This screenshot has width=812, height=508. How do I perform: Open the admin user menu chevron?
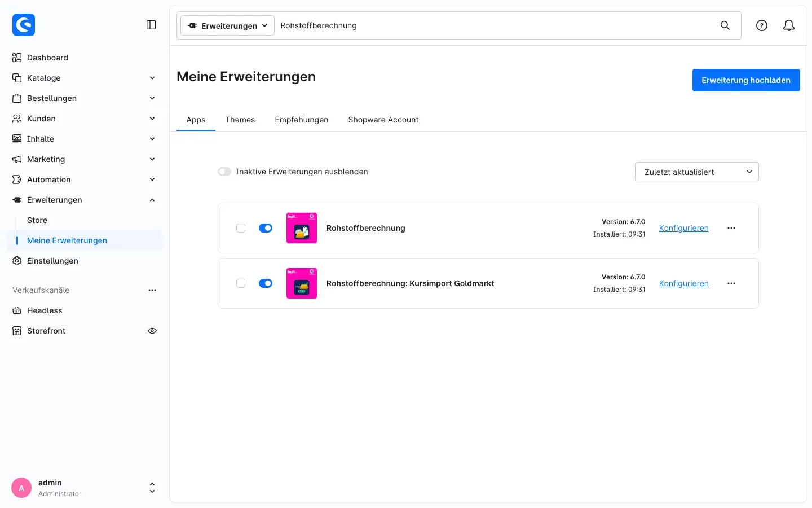[x=152, y=488]
